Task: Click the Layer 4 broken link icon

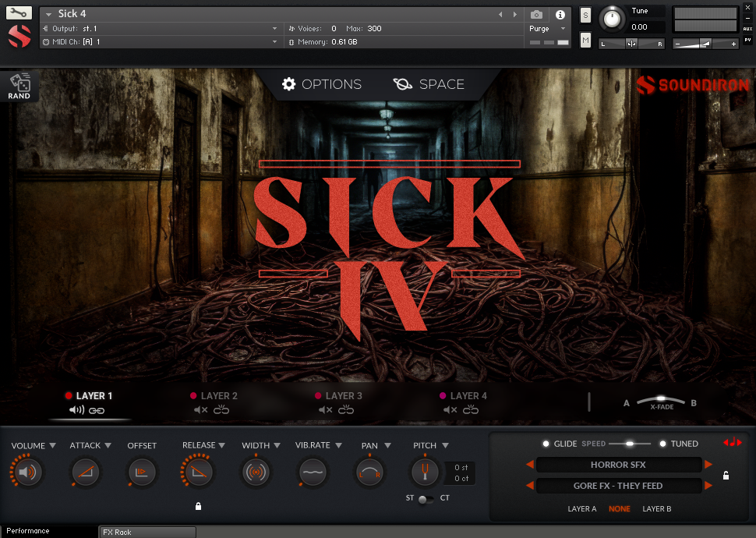Action: point(471,409)
